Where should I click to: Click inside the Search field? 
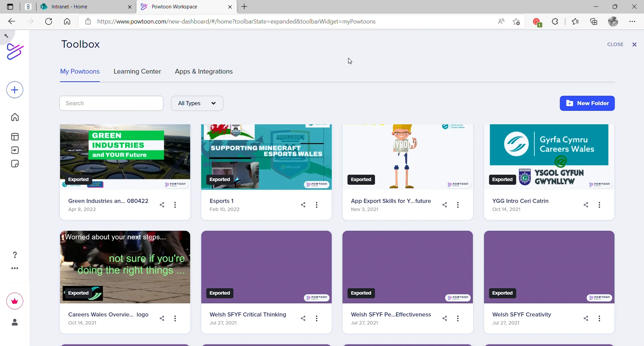(111, 103)
